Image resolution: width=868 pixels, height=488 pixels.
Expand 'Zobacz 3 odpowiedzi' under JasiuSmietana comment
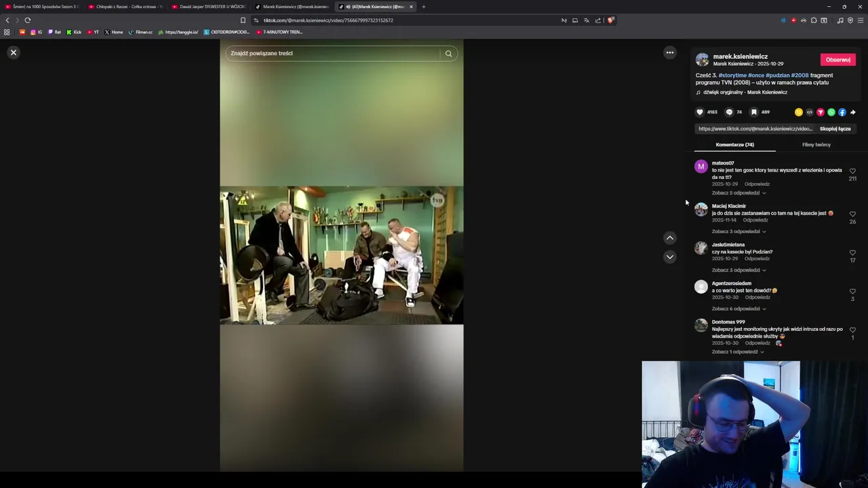tap(738, 270)
